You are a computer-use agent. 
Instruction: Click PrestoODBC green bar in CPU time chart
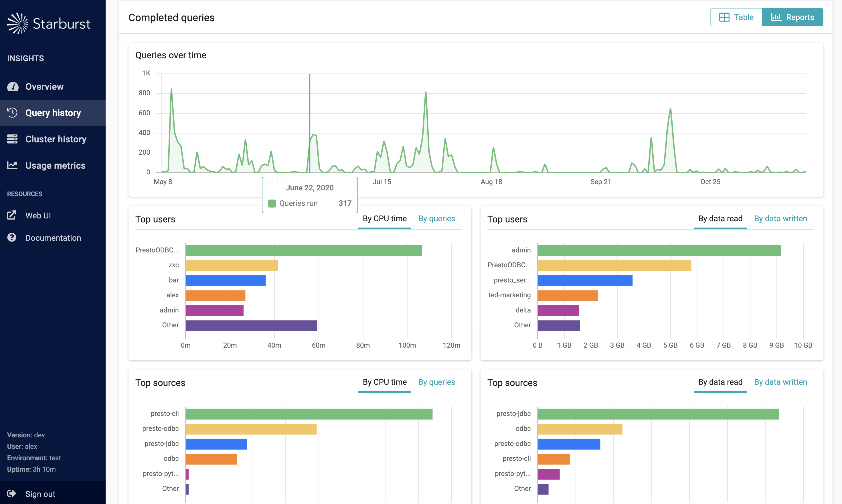pos(304,251)
